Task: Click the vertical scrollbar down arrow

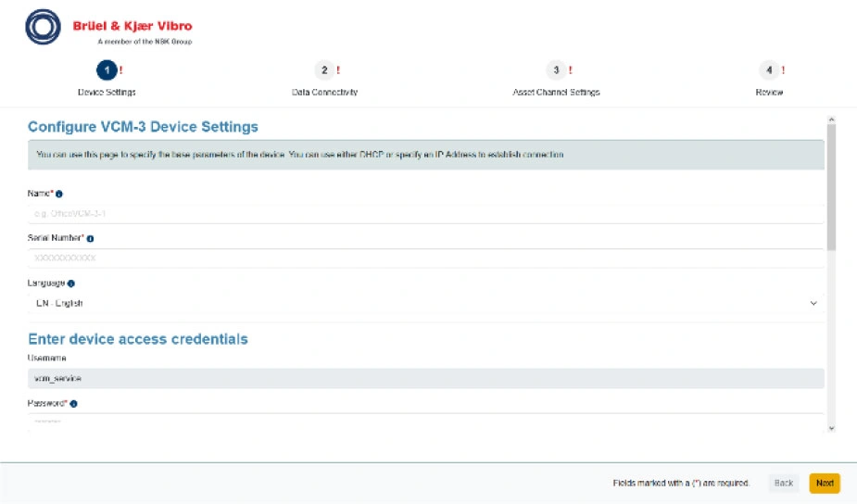Action: 830,428
